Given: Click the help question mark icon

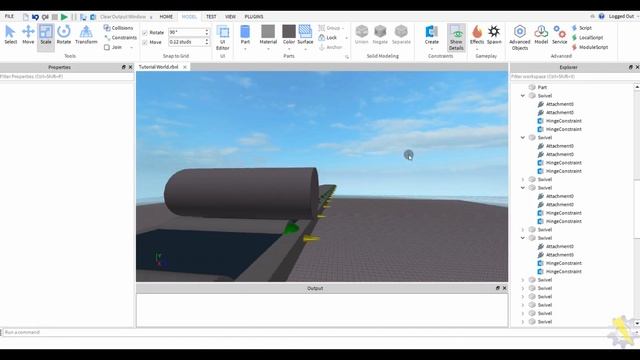Looking at the screenshot, I should pyautogui.click(x=601, y=16).
